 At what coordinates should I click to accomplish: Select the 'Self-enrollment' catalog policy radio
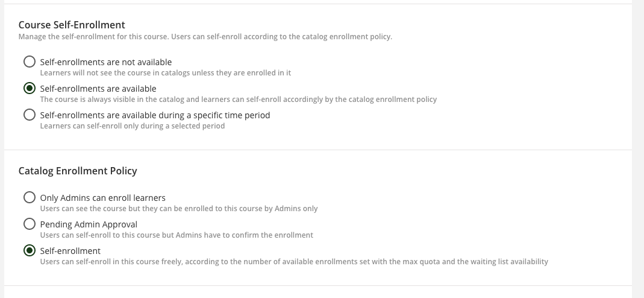[29, 250]
